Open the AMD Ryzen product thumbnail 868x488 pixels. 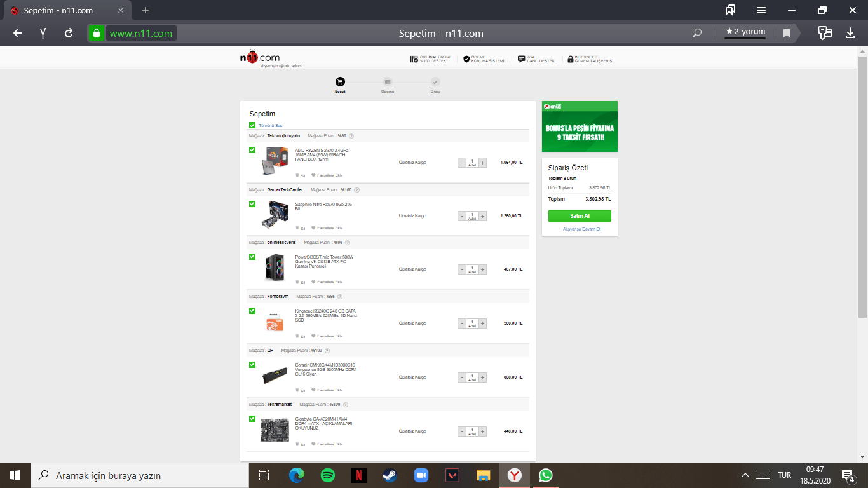pyautogui.click(x=275, y=161)
